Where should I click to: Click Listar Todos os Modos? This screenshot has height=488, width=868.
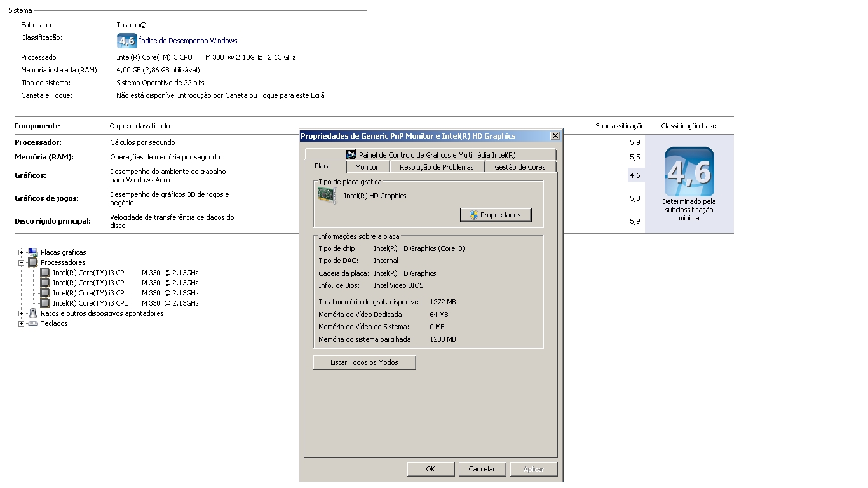(364, 362)
